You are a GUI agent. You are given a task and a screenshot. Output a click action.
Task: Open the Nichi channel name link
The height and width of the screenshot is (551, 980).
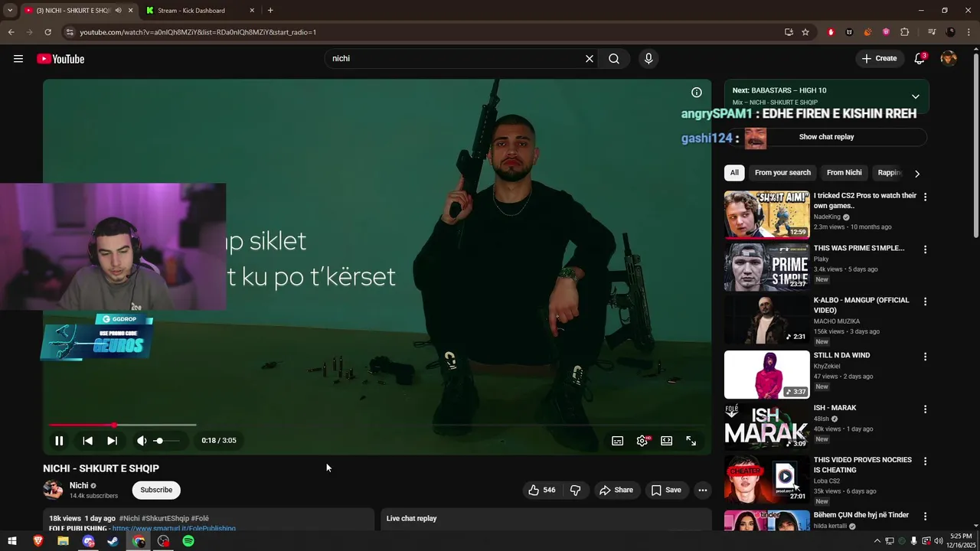pyautogui.click(x=79, y=485)
